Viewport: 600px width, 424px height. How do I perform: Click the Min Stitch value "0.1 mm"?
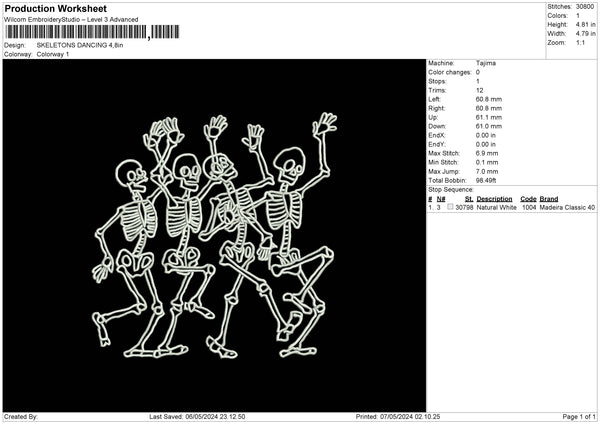[487, 162]
